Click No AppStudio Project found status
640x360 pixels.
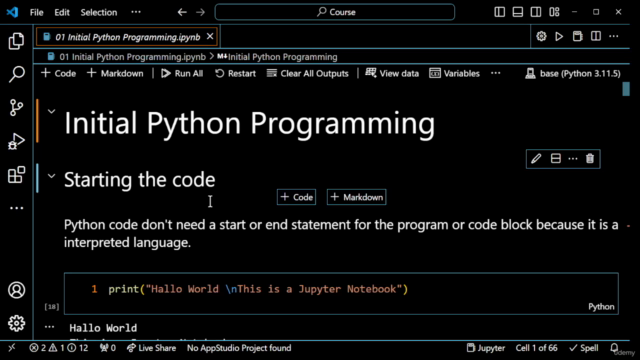(239, 348)
